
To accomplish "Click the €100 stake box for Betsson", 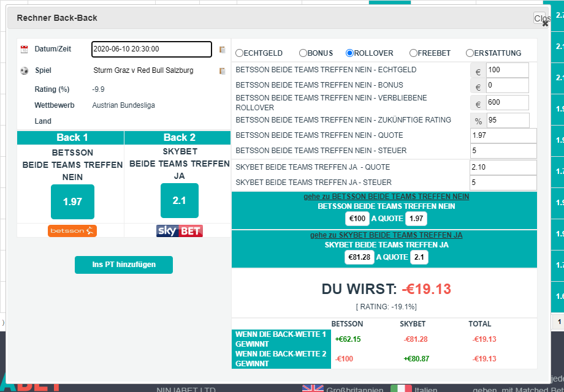I will pyautogui.click(x=357, y=219).
